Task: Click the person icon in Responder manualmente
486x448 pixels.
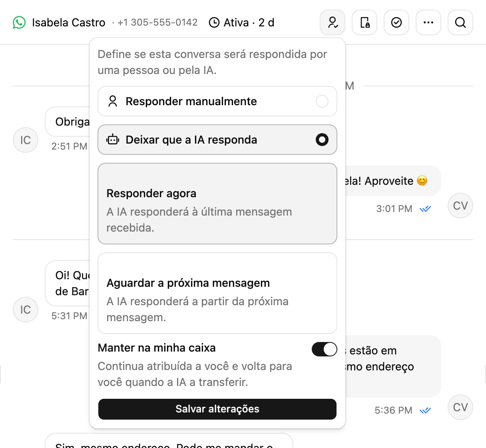Action: pos(113,101)
